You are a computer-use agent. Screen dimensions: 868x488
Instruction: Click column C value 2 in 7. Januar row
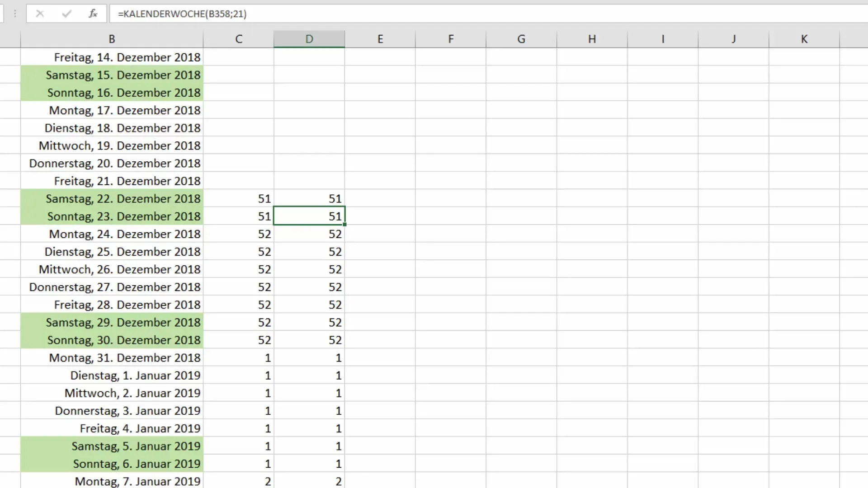[239, 481]
